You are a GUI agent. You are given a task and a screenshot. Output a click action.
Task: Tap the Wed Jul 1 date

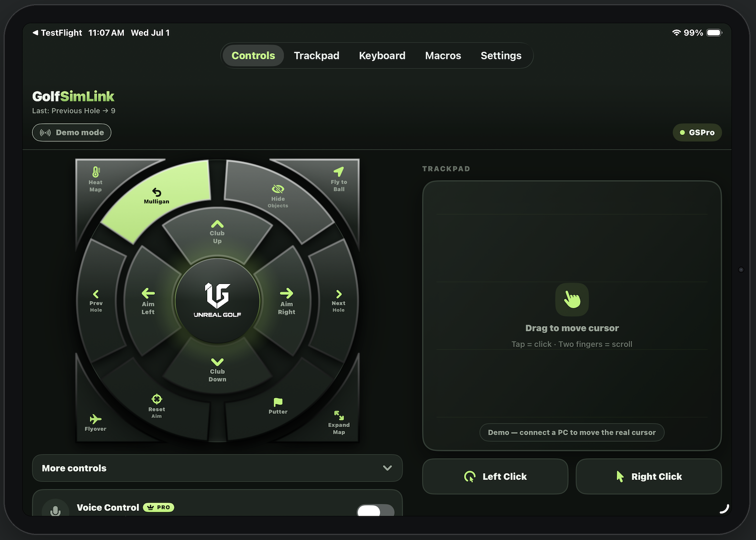click(x=150, y=33)
